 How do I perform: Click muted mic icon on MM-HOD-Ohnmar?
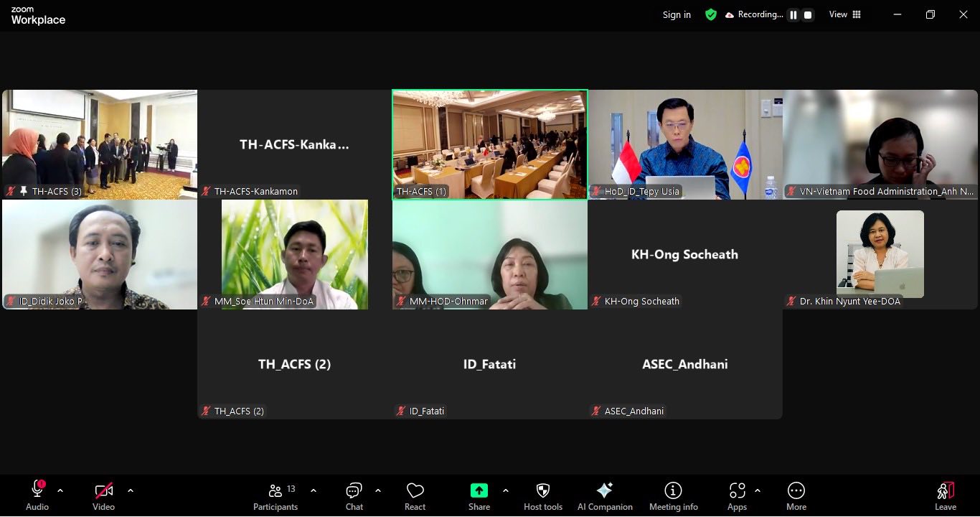(402, 301)
